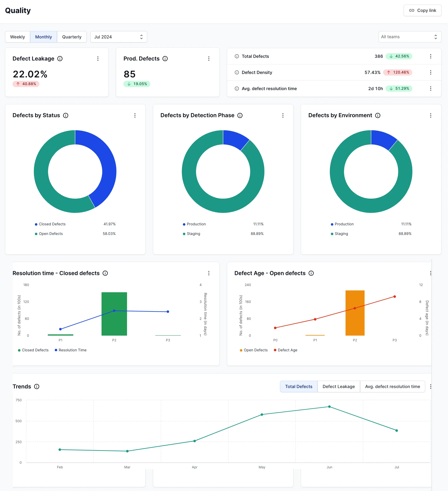Open the Jul 2024 month dropdown
Screen dimensions: 448x491
tap(118, 37)
